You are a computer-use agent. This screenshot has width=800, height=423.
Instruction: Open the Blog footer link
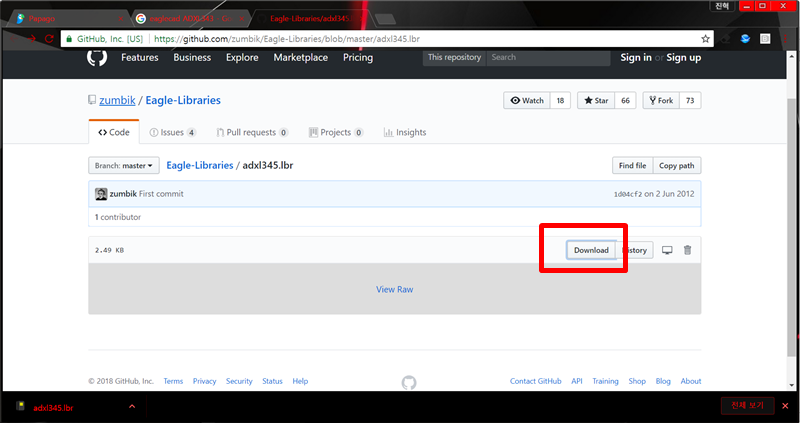[663, 381]
